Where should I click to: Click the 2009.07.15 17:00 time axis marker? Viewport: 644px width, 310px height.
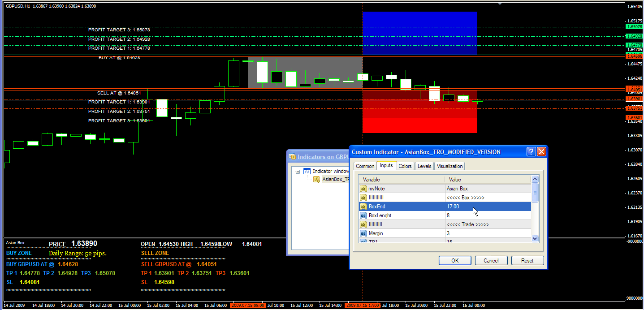(362, 306)
